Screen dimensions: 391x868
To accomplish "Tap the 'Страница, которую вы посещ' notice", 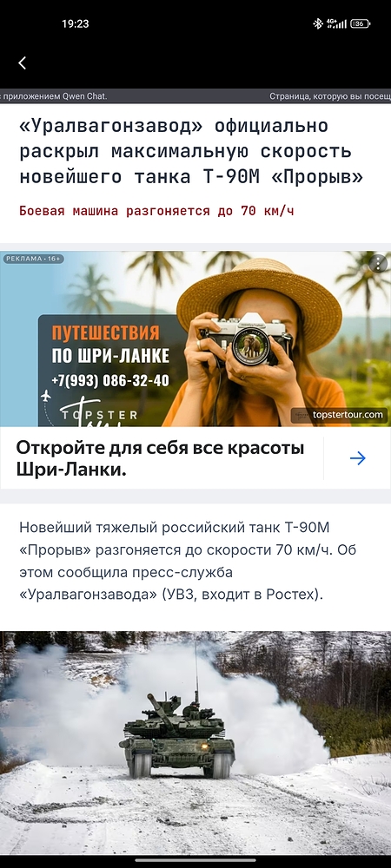I will (330, 96).
